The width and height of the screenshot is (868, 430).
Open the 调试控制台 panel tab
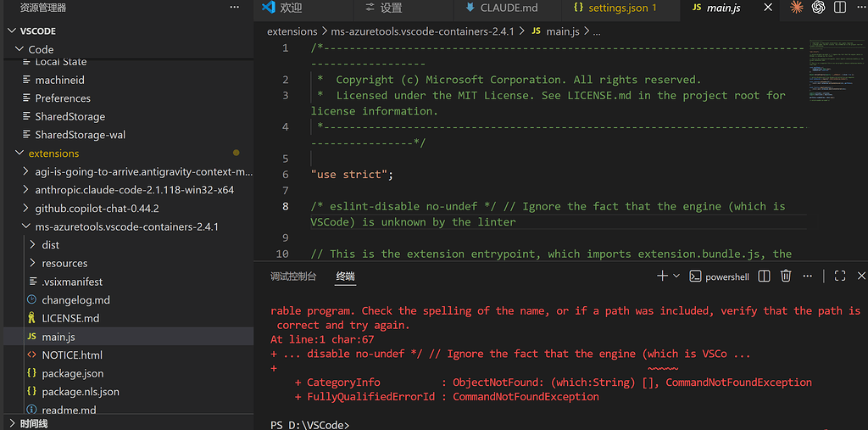pos(293,276)
